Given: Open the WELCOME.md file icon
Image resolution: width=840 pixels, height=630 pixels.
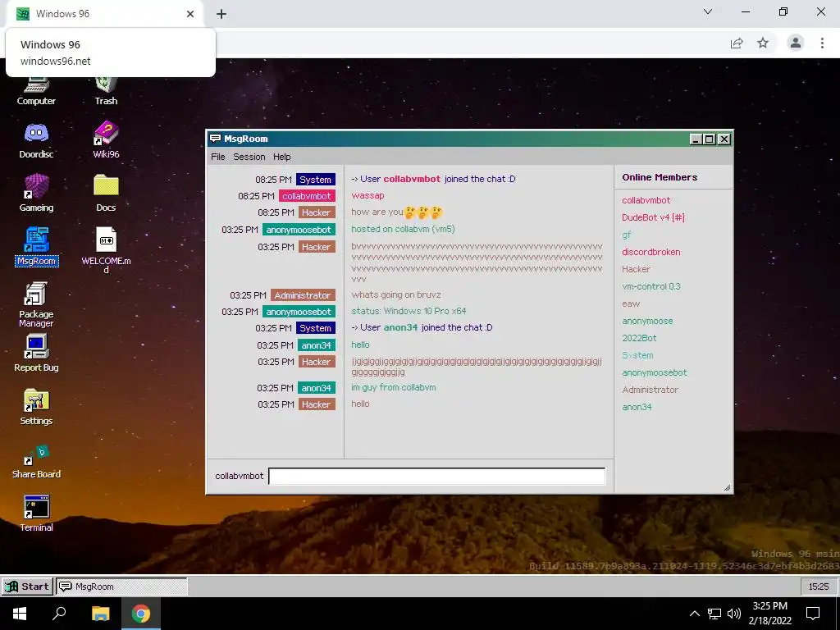Looking at the screenshot, I should click(106, 249).
